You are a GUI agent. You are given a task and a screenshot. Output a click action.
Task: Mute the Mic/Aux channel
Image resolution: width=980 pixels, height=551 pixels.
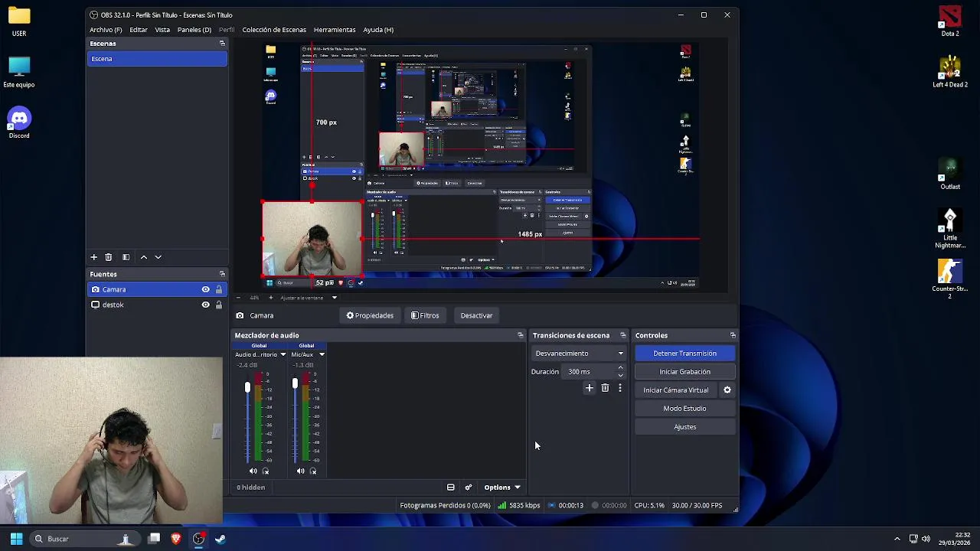(x=301, y=471)
